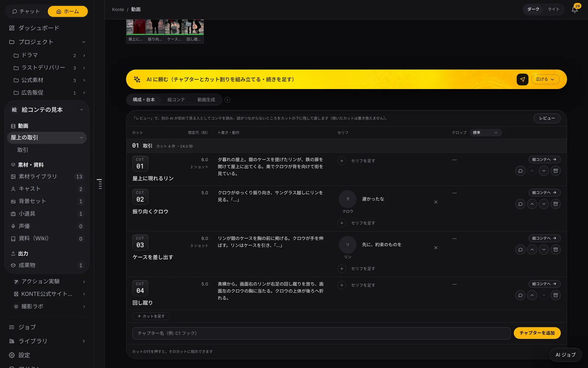This screenshot has width=588, height=368.
Task: Select the 絵コンテ tab
Action: coord(176,100)
